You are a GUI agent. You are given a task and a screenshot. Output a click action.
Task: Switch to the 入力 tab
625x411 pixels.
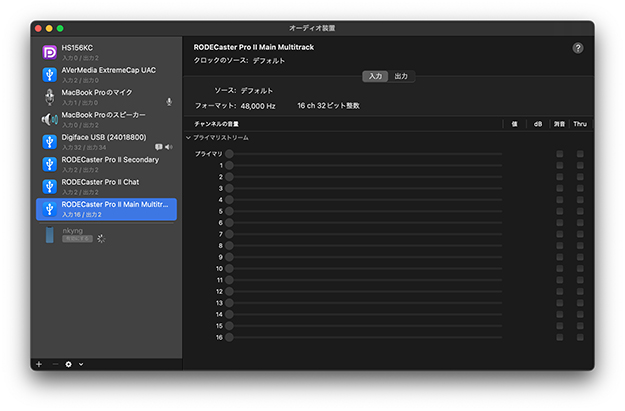click(x=375, y=76)
